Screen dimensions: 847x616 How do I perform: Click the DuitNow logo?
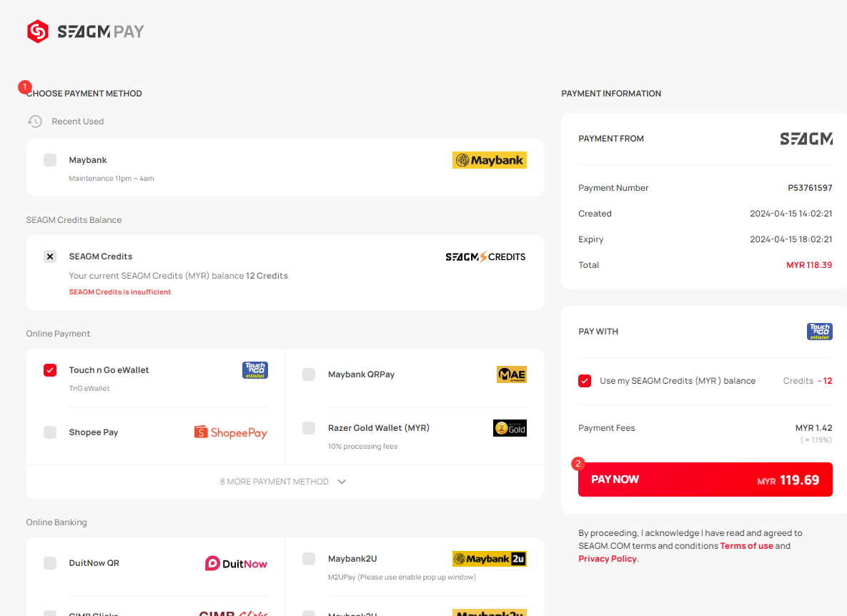pyautogui.click(x=236, y=564)
